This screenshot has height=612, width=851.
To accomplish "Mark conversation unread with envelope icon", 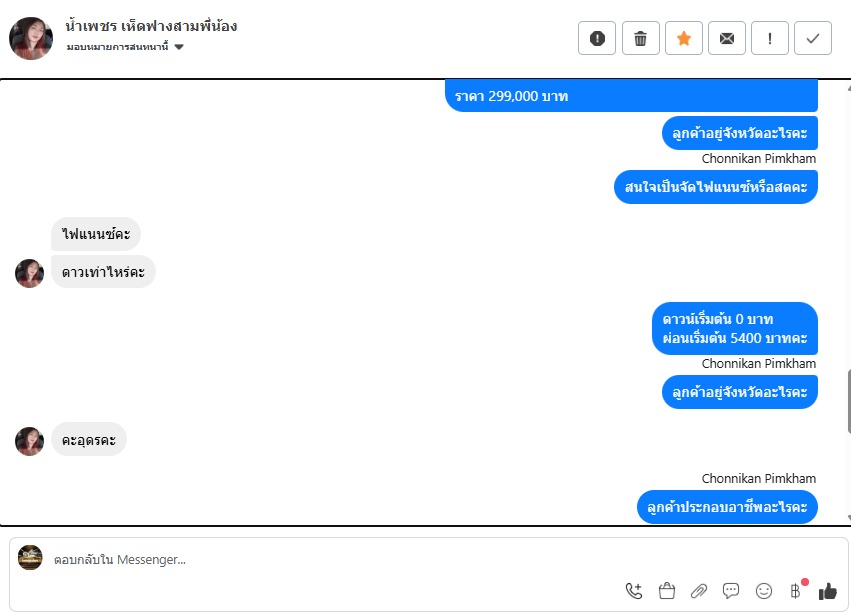I will coord(727,38).
